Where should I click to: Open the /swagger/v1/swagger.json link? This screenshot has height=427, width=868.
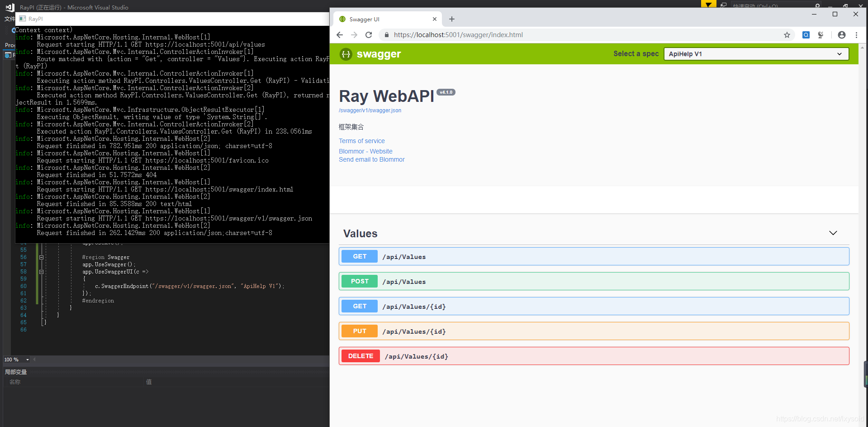[370, 110]
